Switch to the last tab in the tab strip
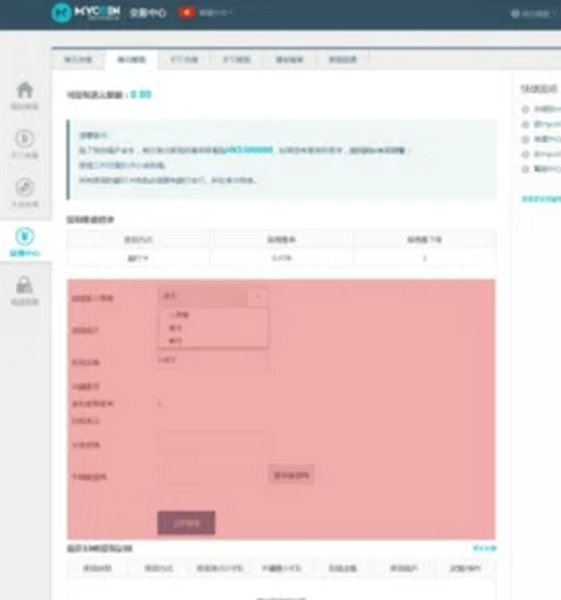Viewport: 561px width, 600px height. tap(343, 60)
